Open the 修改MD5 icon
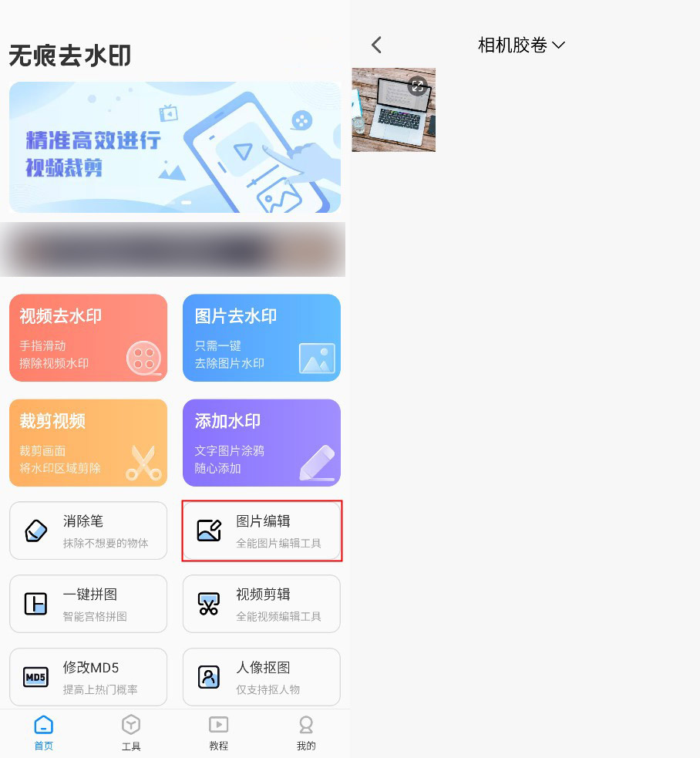Screen dimensions: 700x758 (x=35, y=677)
